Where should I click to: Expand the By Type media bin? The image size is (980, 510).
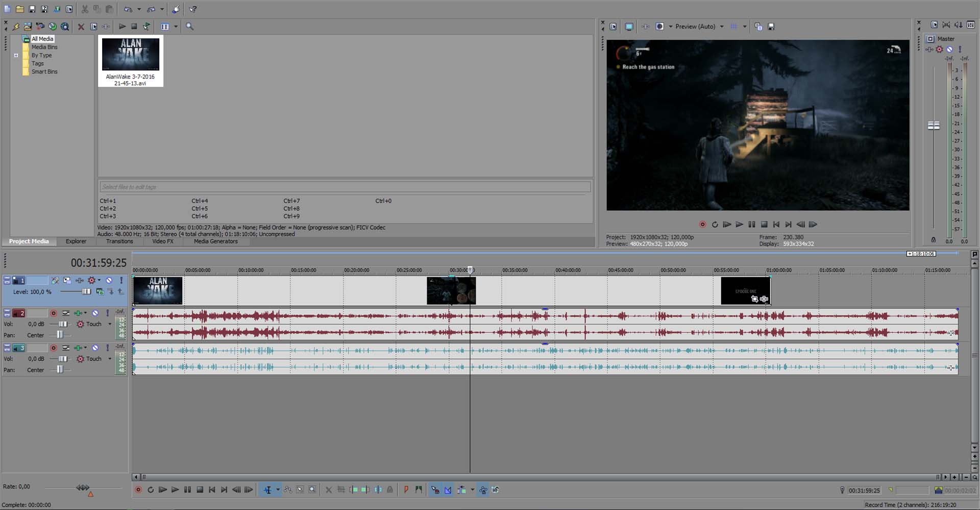point(16,56)
